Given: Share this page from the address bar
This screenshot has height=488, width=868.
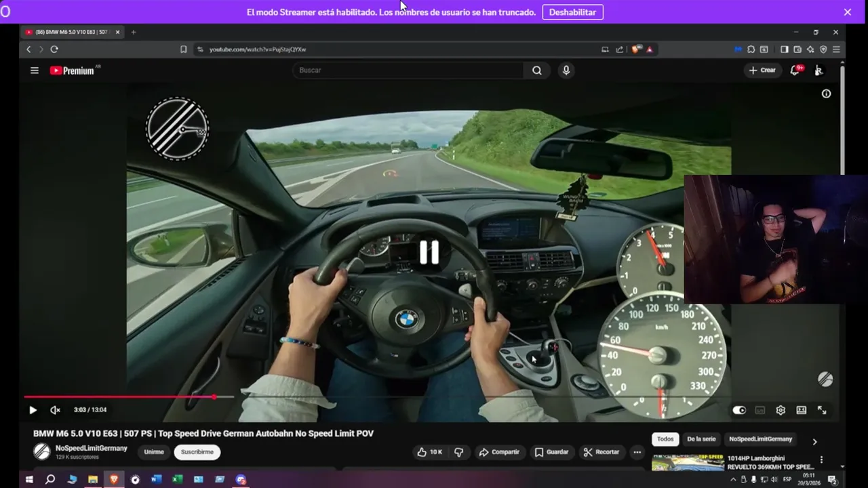Looking at the screenshot, I should pyautogui.click(x=619, y=49).
